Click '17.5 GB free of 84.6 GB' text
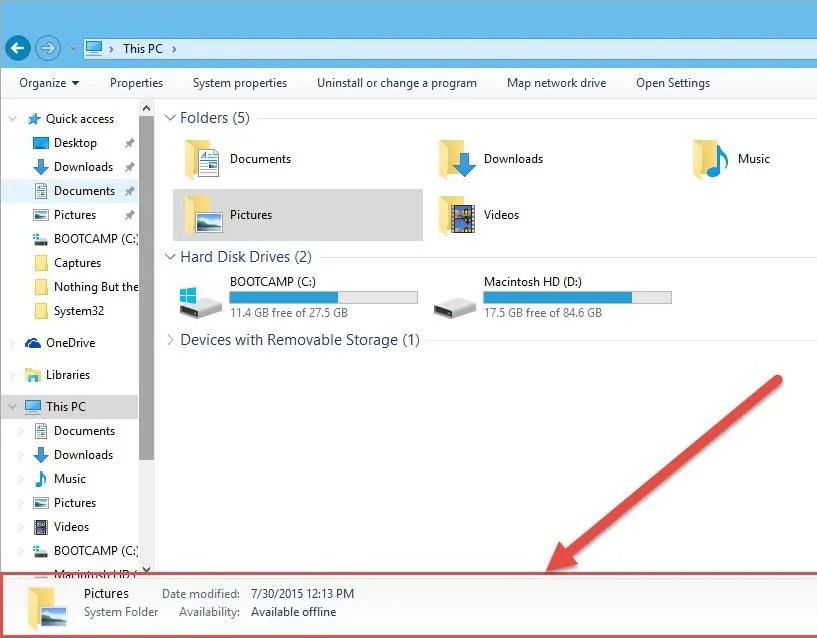 (543, 313)
